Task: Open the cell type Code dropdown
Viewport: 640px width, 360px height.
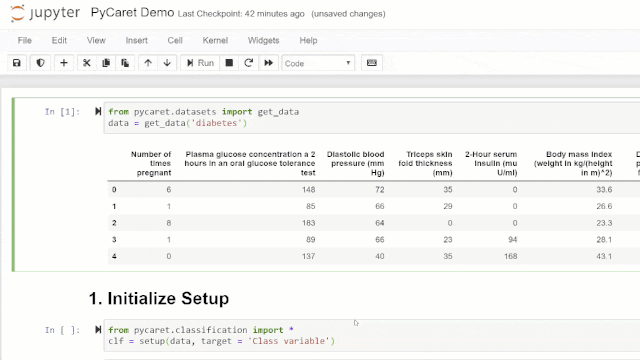Action: [x=318, y=63]
